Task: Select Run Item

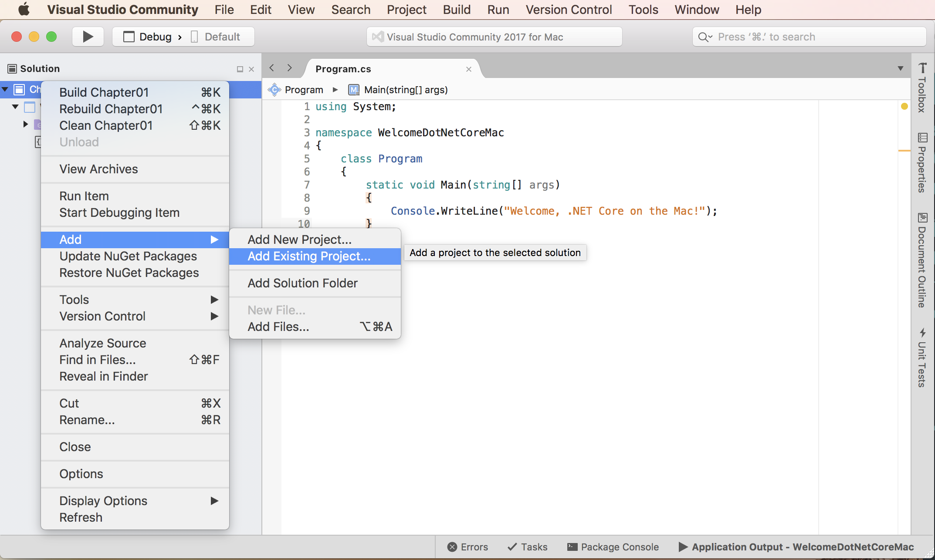Action: pyautogui.click(x=135, y=196)
